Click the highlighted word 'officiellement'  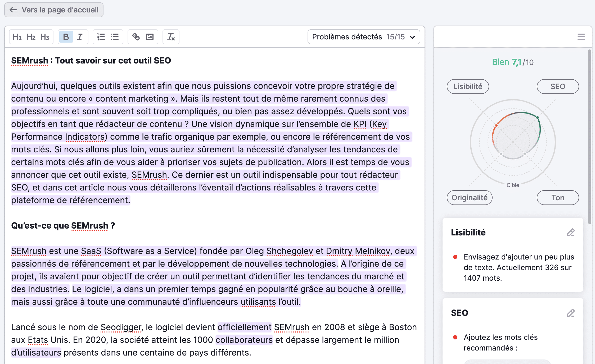pos(245,327)
